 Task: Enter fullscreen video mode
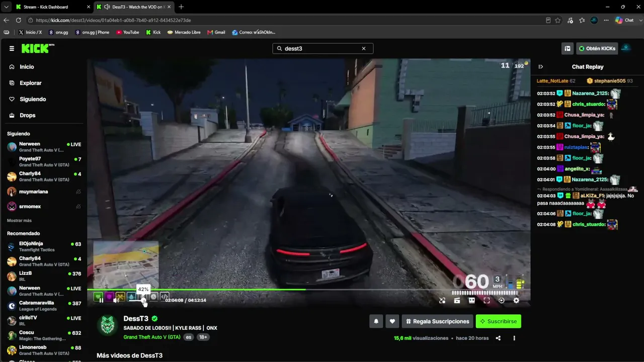coord(487,300)
